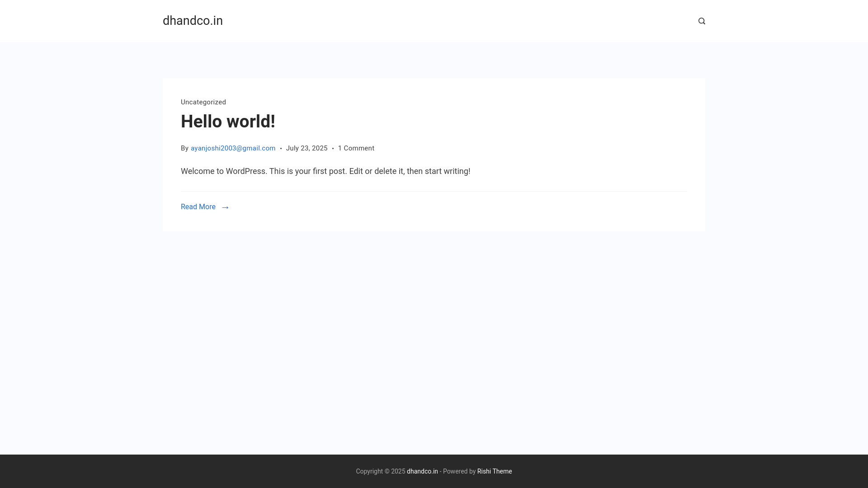Click the Copyright © 2025 footer text
Image resolution: width=868 pixels, height=488 pixels.
click(x=381, y=471)
